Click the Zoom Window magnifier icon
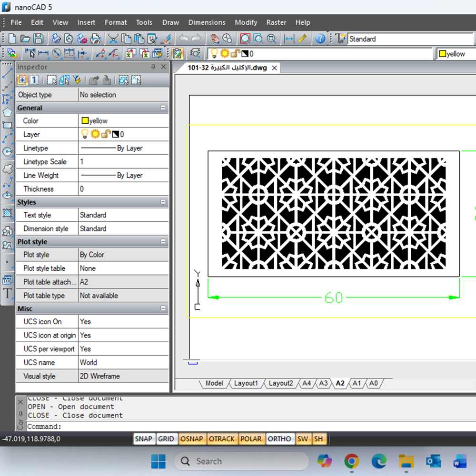Screen dimensions: 476x476 (245, 39)
